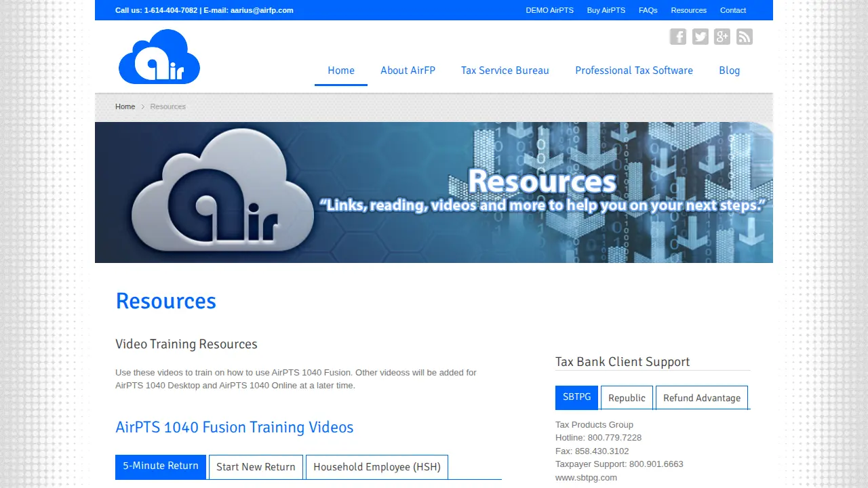This screenshot has height=488, width=868.
Task: Open Professional Tax Software menu
Action: point(634,70)
